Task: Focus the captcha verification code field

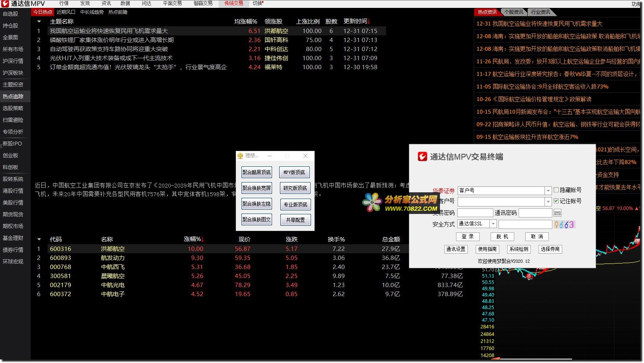Action: pyautogui.click(x=525, y=224)
